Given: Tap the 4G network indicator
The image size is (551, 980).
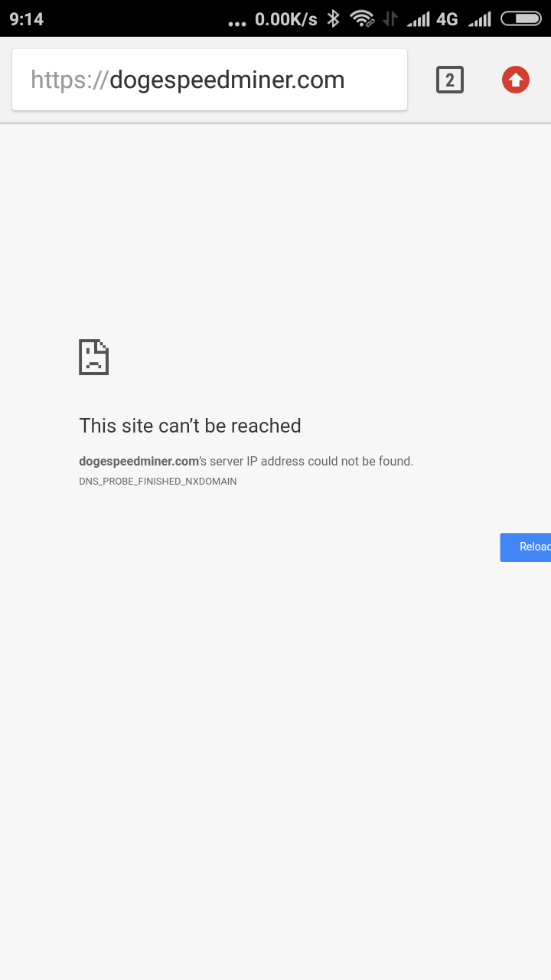Looking at the screenshot, I should pyautogui.click(x=447, y=18).
